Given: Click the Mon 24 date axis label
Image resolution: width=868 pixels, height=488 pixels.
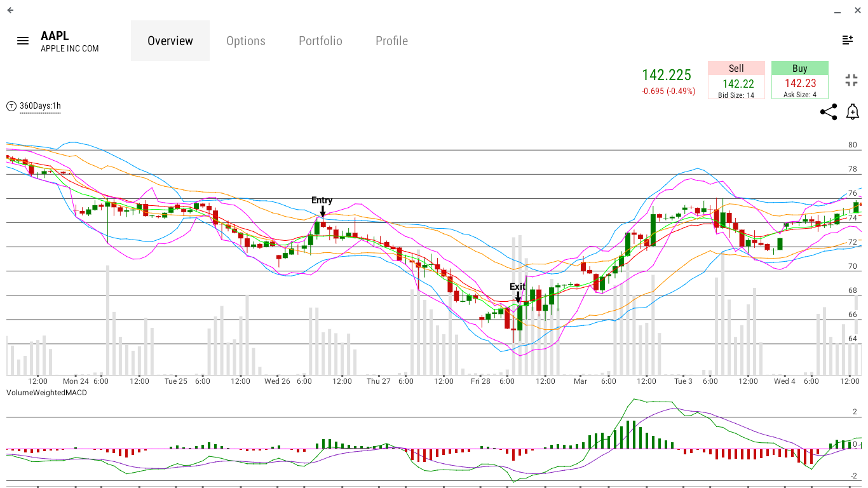Looking at the screenshot, I should tap(76, 381).
